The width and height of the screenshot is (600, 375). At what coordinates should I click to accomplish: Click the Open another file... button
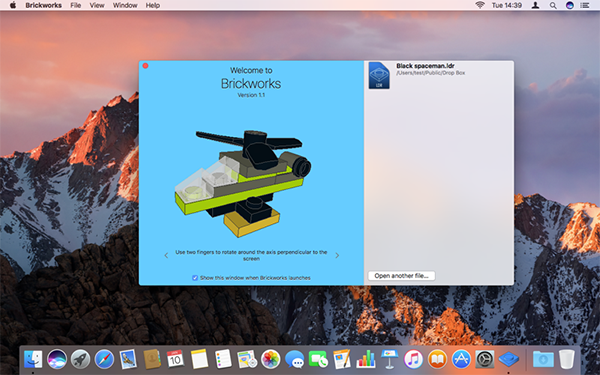(x=401, y=276)
